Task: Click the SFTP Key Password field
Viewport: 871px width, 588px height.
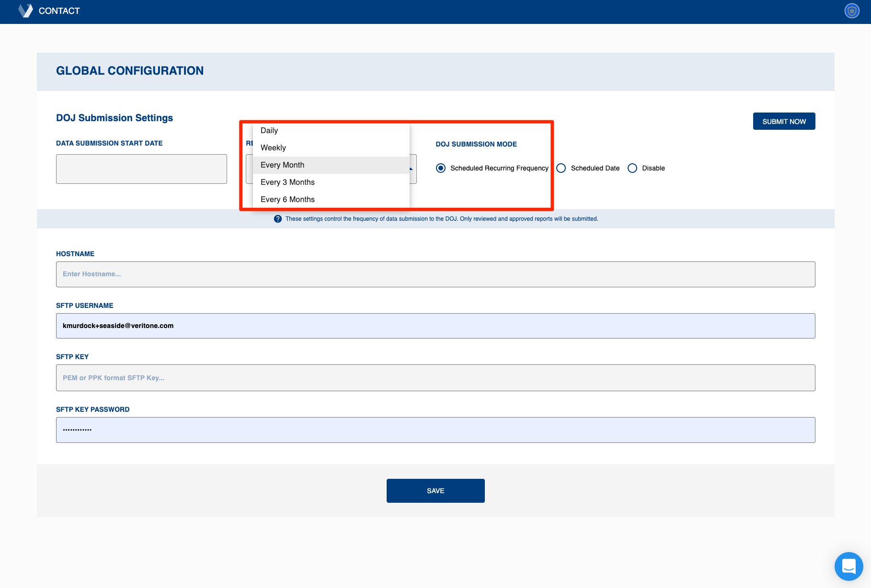Action: (x=435, y=430)
